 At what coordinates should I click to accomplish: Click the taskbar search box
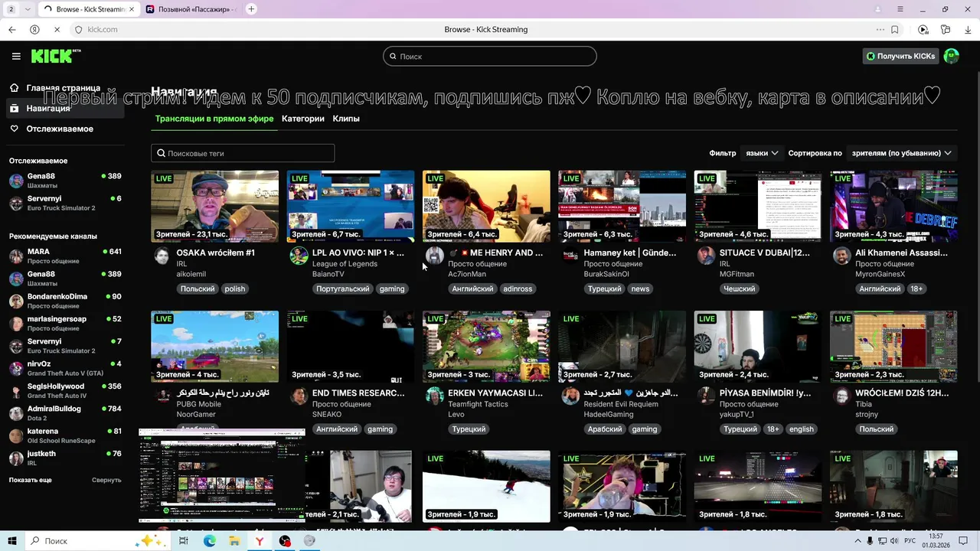[x=100, y=541]
